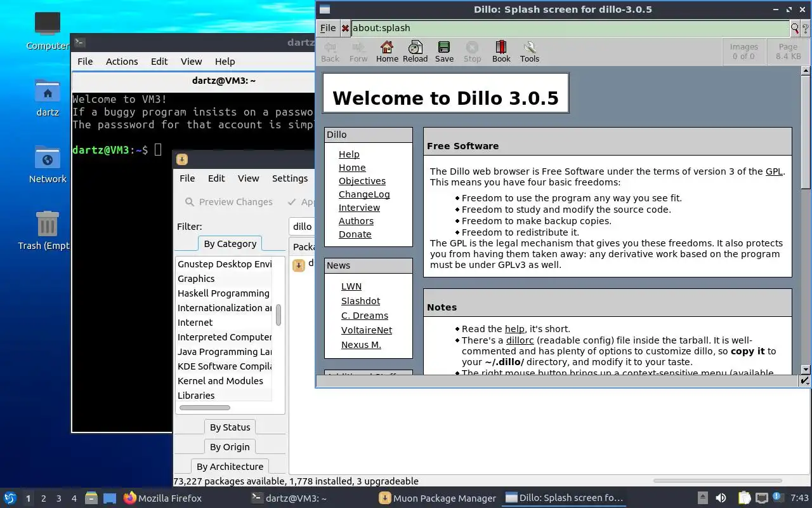Switch to Mozilla Firefox in the taskbar
Screen dimensions: 812x508
(162, 498)
